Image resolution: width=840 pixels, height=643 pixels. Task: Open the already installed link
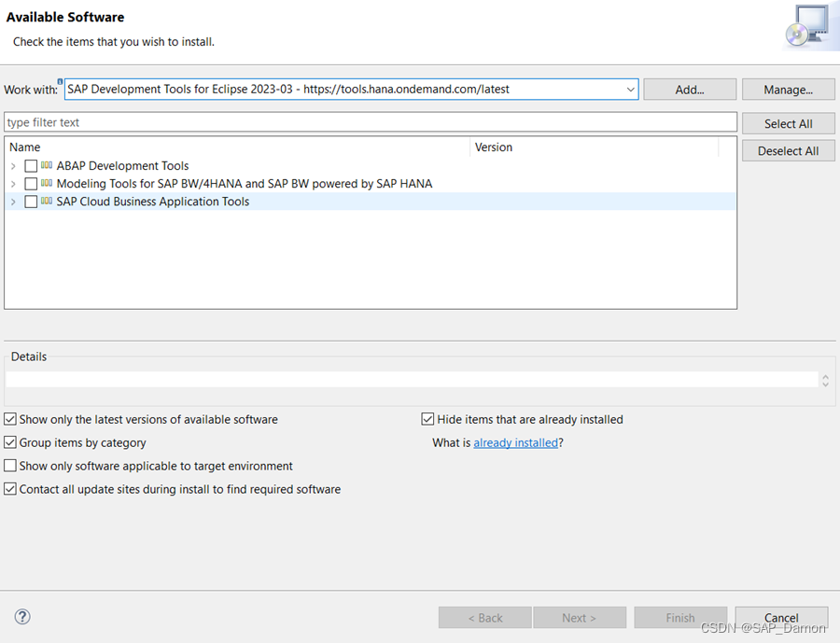[x=515, y=442]
